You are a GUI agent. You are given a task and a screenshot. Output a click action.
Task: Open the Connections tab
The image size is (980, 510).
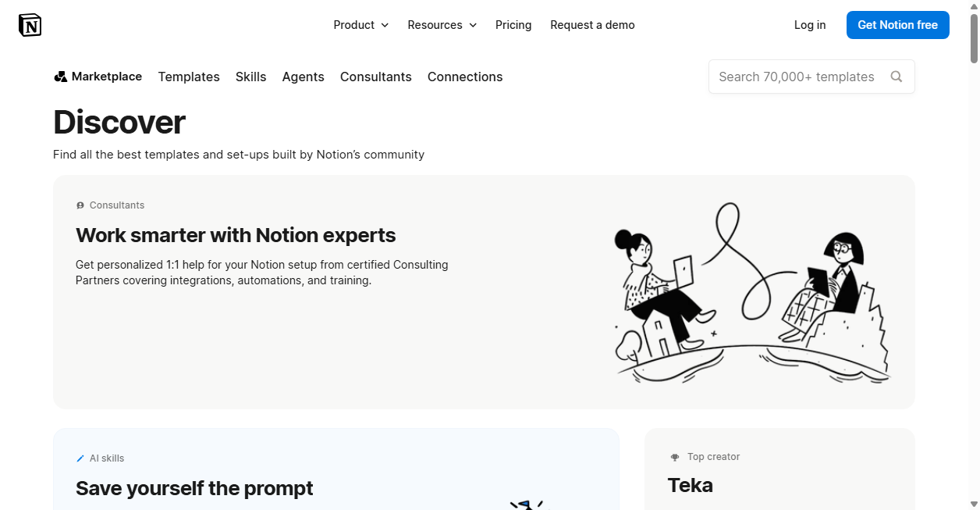[x=465, y=77]
